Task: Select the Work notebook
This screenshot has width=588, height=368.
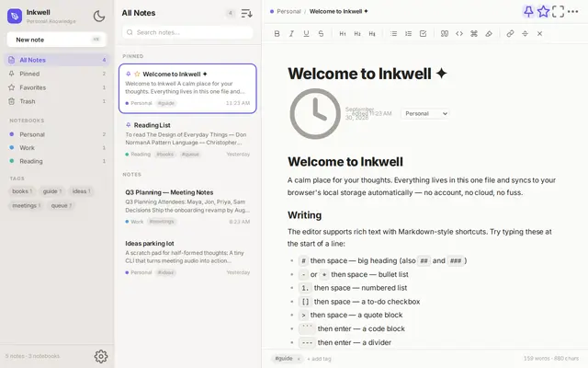Action: (x=57, y=148)
